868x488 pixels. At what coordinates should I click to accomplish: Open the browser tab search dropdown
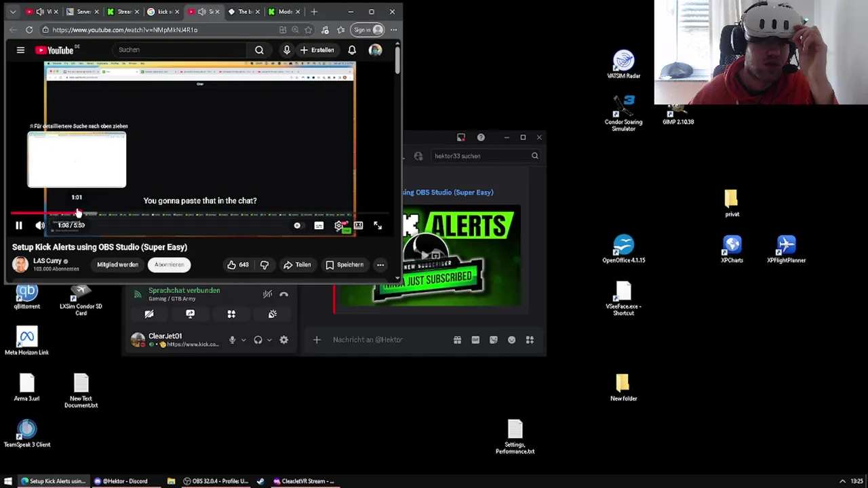pyautogui.click(x=13, y=12)
